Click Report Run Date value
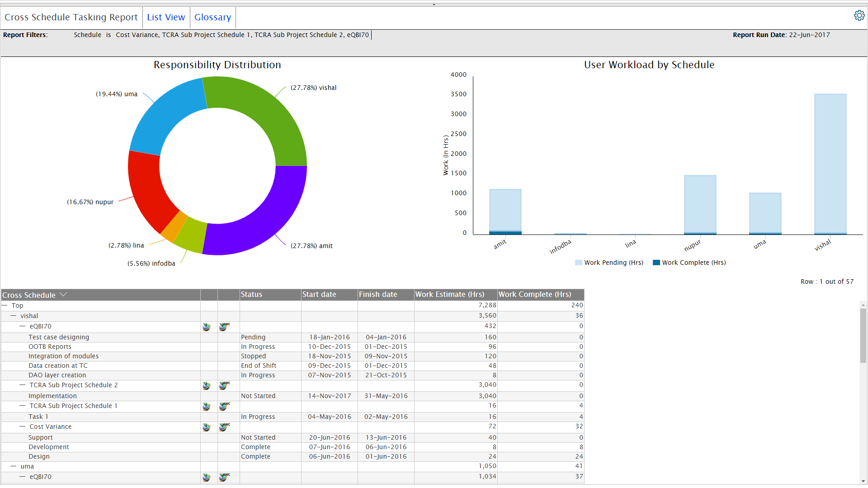 pyautogui.click(x=810, y=35)
